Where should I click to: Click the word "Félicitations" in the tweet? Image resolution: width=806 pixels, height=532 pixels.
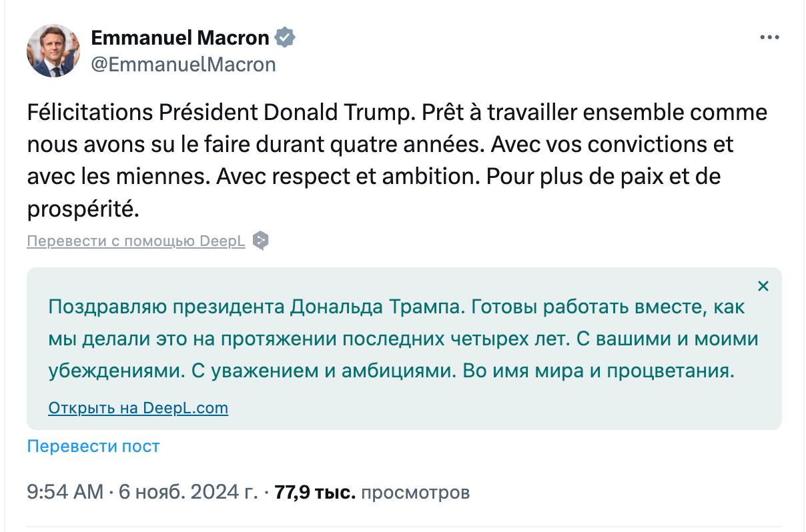click(90, 113)
